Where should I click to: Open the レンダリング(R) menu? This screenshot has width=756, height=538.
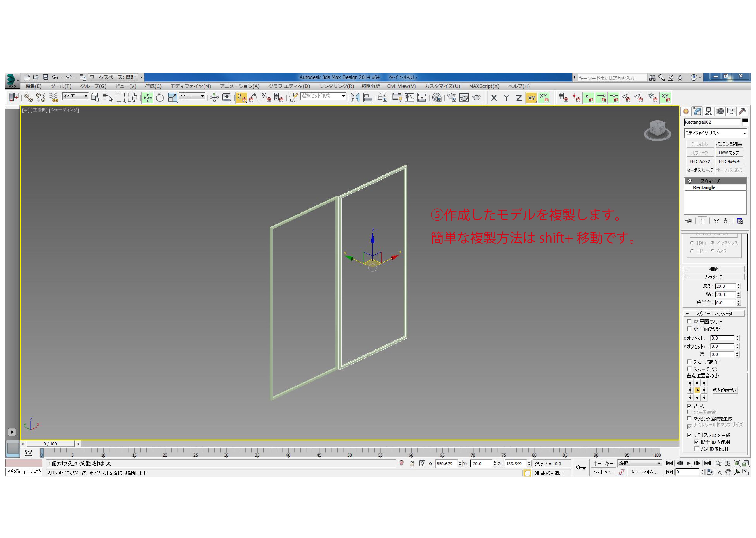(x=336, y=86)
